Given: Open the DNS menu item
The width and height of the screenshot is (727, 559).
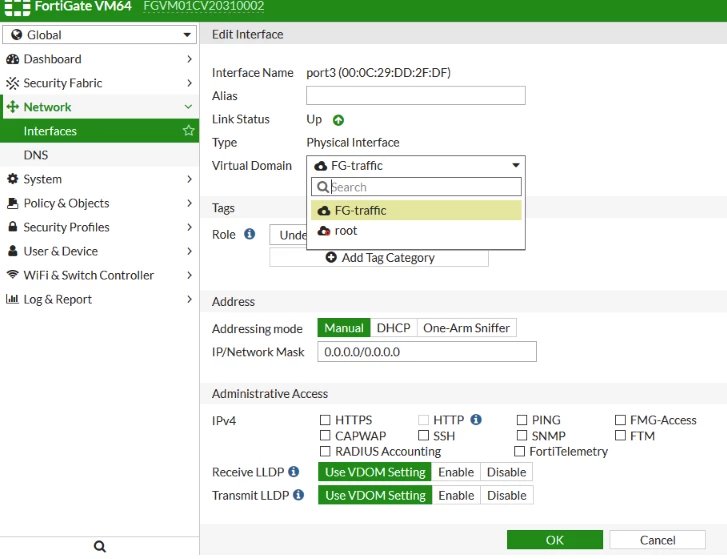Looking at the screenshot, I should pos(99,155).
